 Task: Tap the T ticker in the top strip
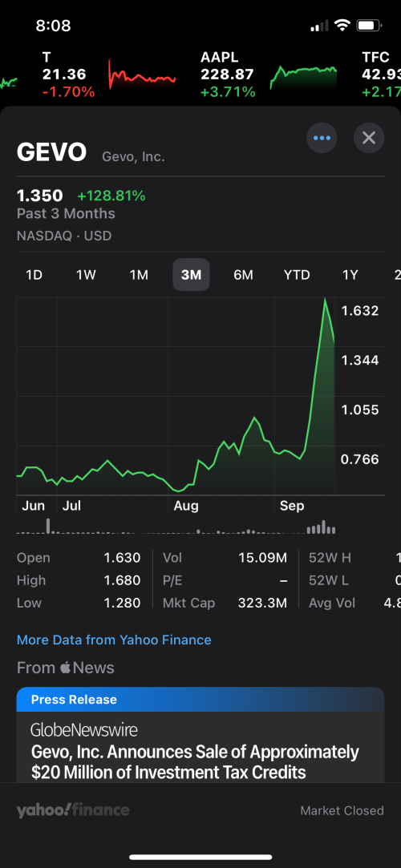pyautogui.click(x=68, y=75)
